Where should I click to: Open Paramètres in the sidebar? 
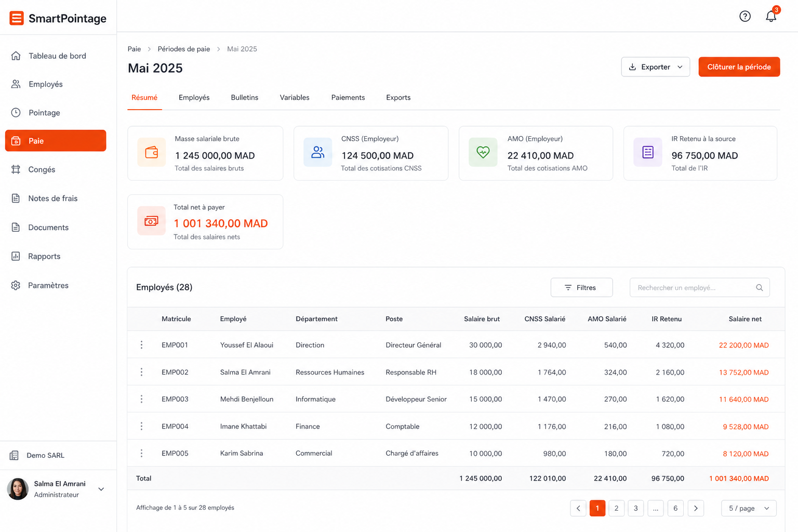[x=56, y=285]
